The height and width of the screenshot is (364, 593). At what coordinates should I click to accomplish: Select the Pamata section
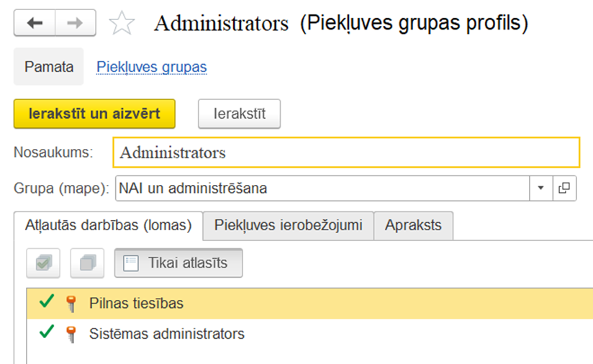point(49,67)
